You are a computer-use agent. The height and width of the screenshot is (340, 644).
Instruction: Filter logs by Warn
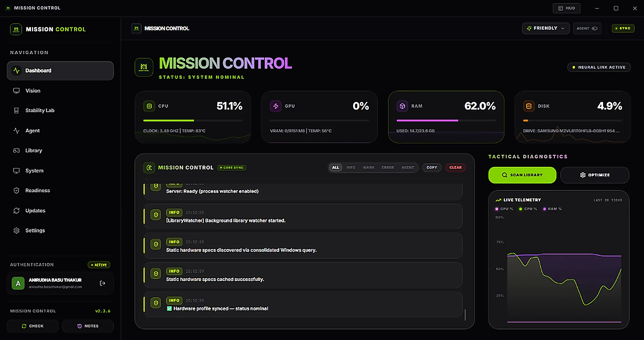pyautogui.click(x=368, y=167)
